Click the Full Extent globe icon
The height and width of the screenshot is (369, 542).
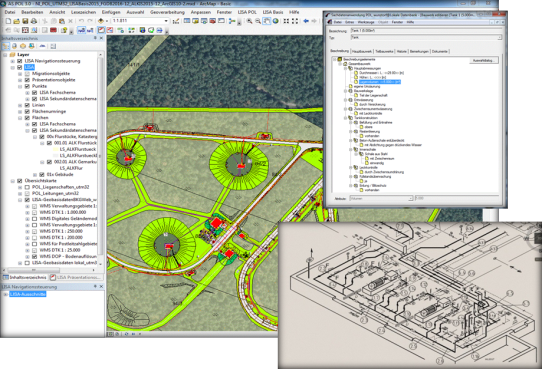pyautogui.click(x=275, y=21)
